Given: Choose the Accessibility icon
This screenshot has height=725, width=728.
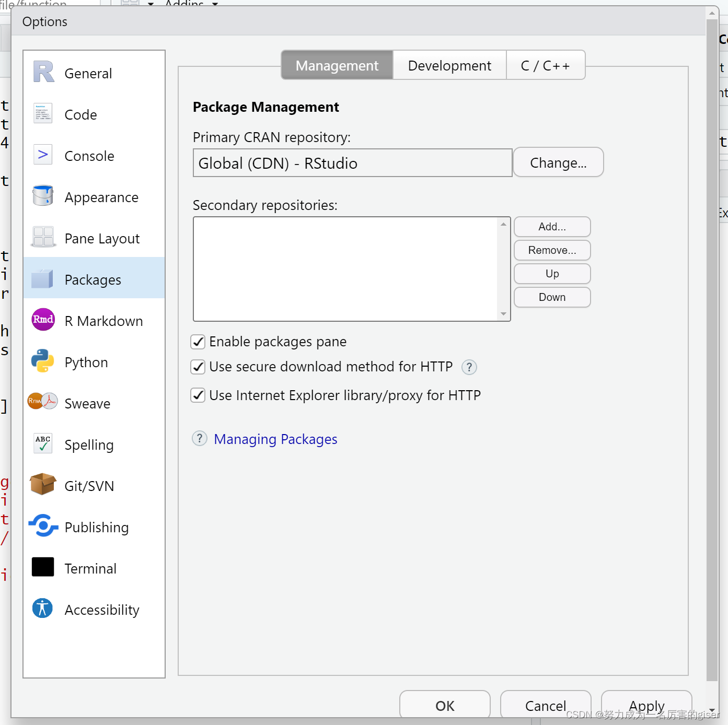Looking at the screenshot, I should coord(42,608).
